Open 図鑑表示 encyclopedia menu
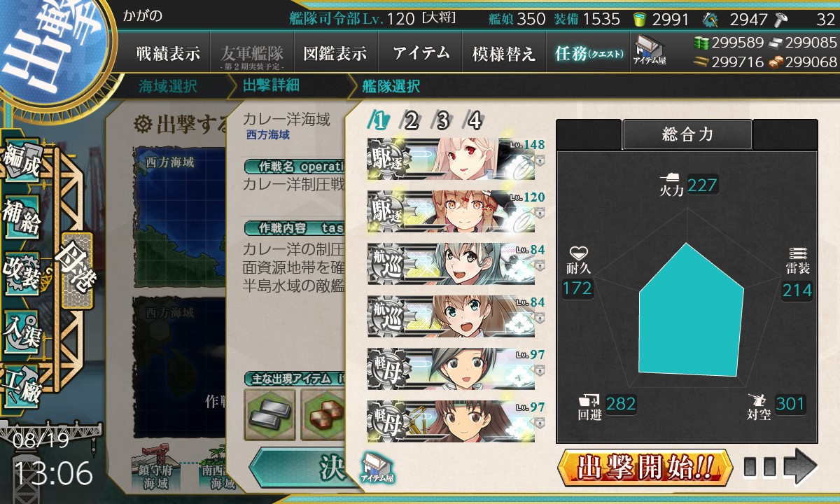Image resolution: width=840 pixels, height=504 pixels. coord(335,54)
